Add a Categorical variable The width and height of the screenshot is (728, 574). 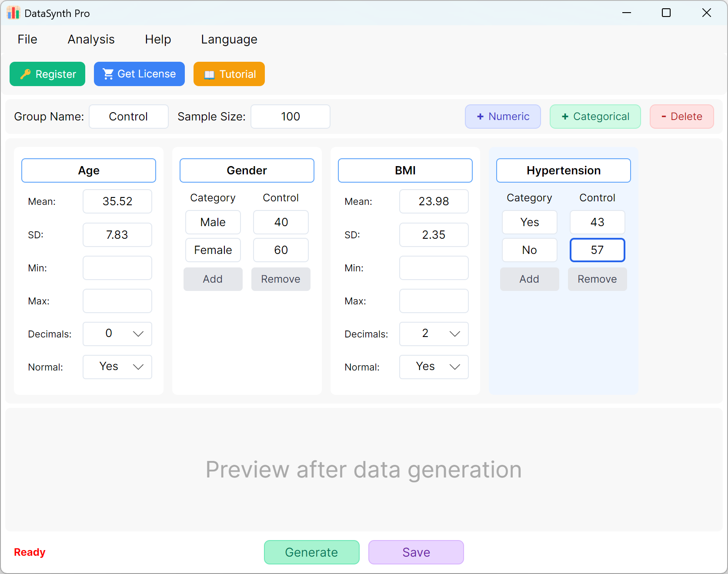tap(595, 117)
